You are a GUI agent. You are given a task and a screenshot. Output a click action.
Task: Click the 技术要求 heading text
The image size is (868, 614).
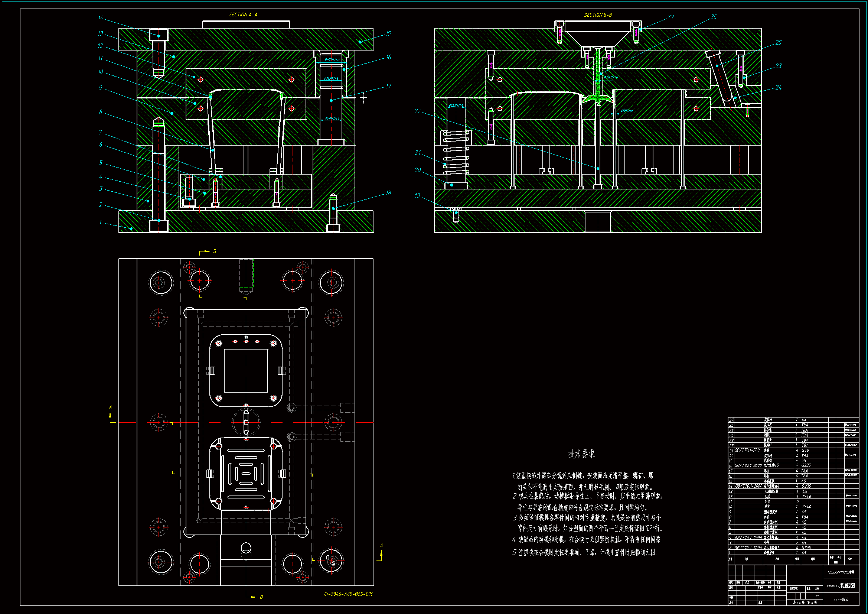pyautogui.click(x=581, y=454)
